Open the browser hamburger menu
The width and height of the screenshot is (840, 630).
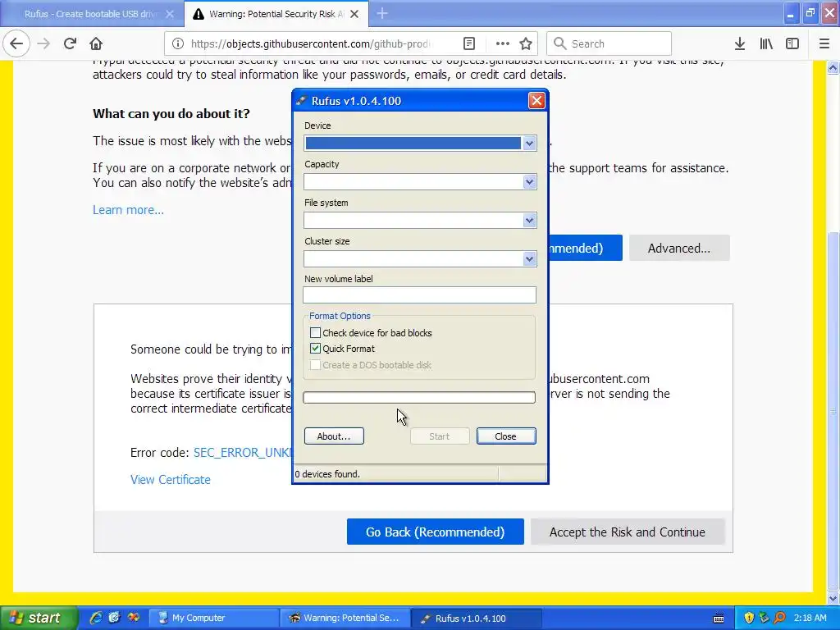pos(824,43)
